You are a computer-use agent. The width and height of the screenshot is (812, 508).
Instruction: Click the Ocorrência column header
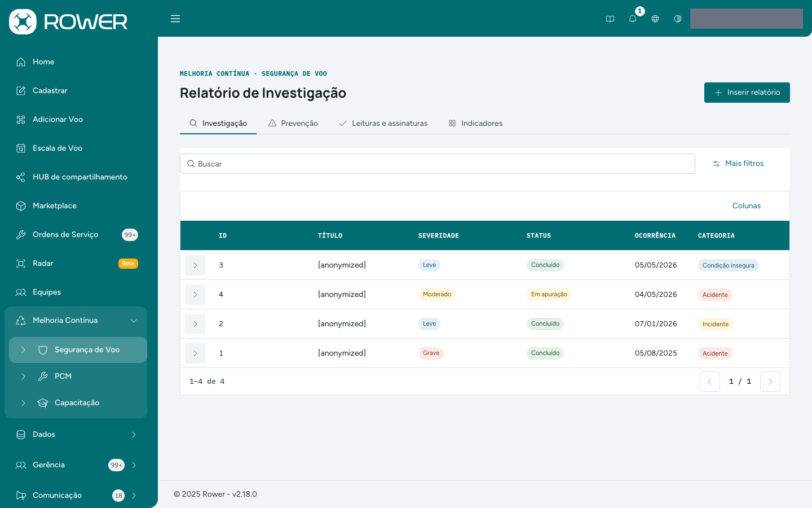655,236
